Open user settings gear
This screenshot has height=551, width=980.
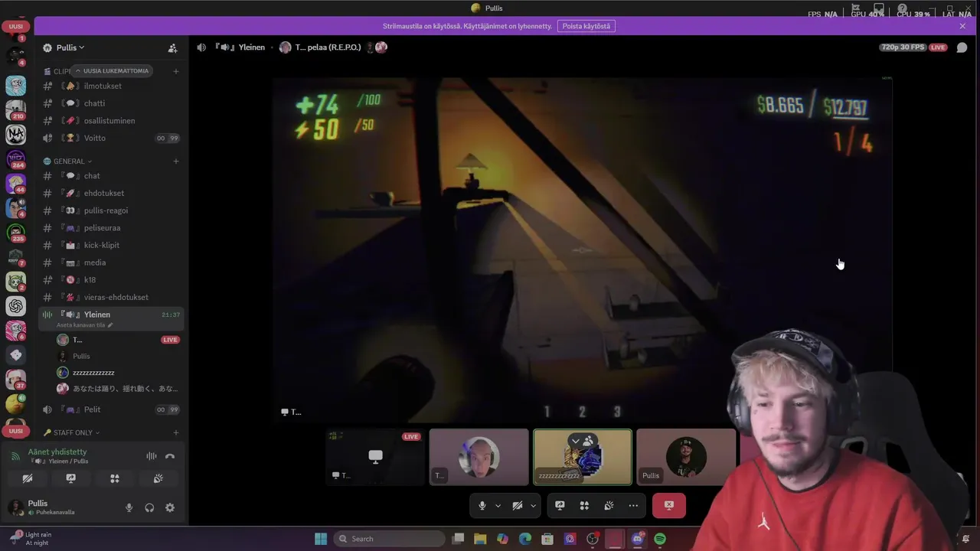coord(170,507)
